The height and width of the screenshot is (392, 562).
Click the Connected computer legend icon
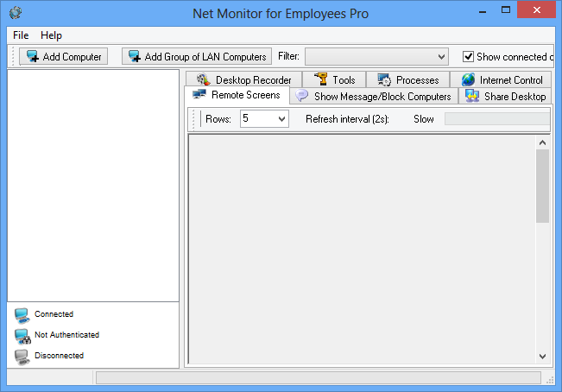tap(22, 315)
